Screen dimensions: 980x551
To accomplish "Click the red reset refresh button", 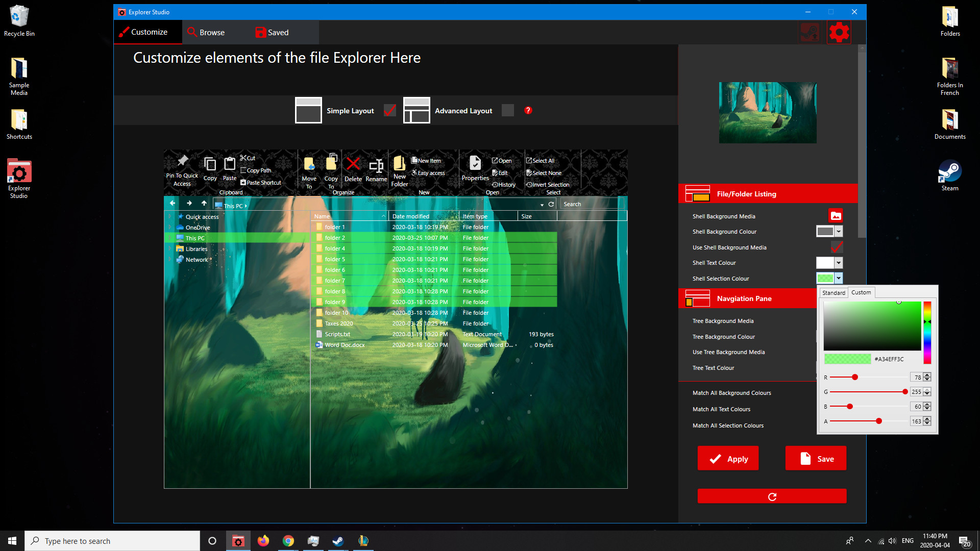I will pos(772,496).
